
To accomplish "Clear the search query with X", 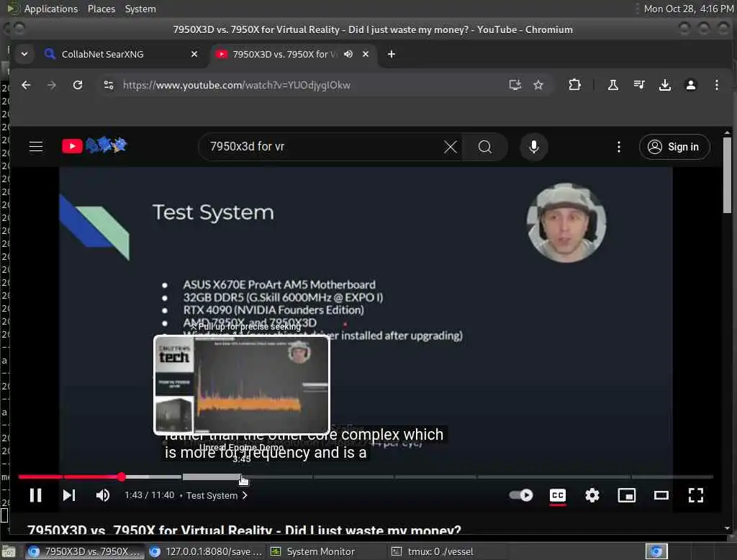I will (x=450, y=147).
